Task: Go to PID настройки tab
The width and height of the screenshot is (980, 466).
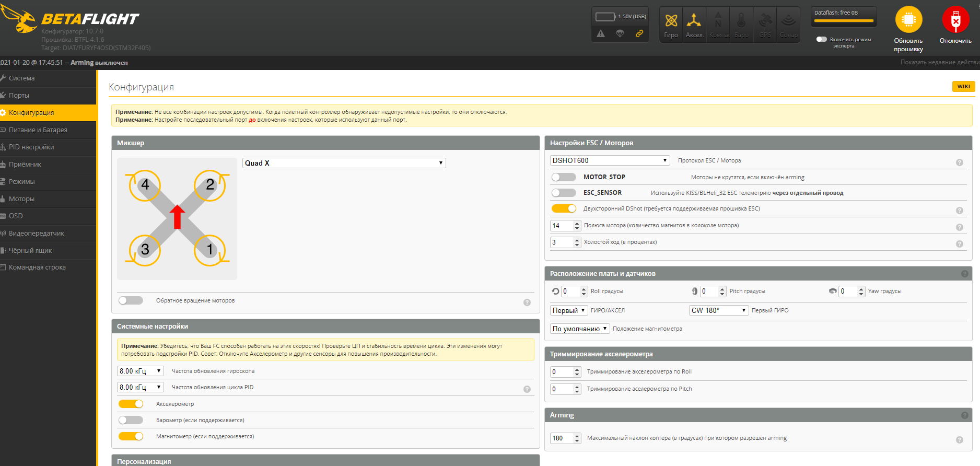Action: (x=31, y=147)
